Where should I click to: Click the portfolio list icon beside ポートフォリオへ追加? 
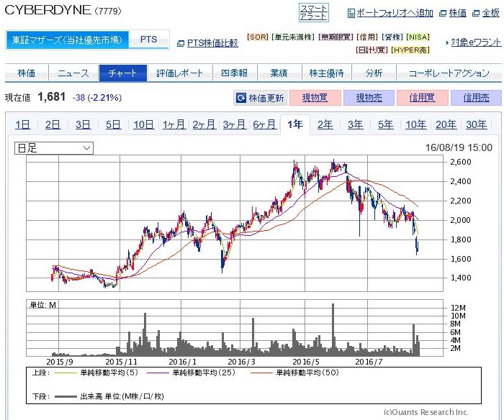click(x=351, y=13)
